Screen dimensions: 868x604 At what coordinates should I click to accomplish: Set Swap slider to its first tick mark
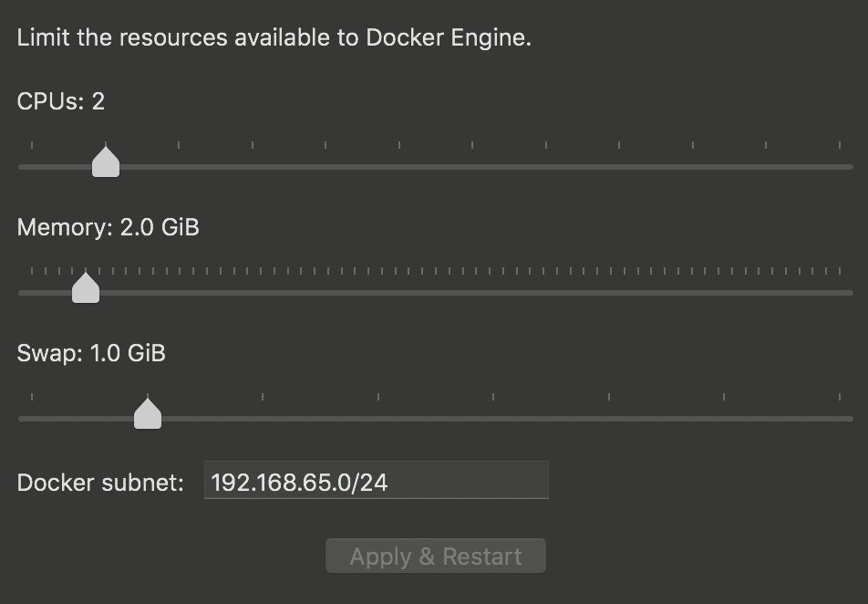click(32, 419)
